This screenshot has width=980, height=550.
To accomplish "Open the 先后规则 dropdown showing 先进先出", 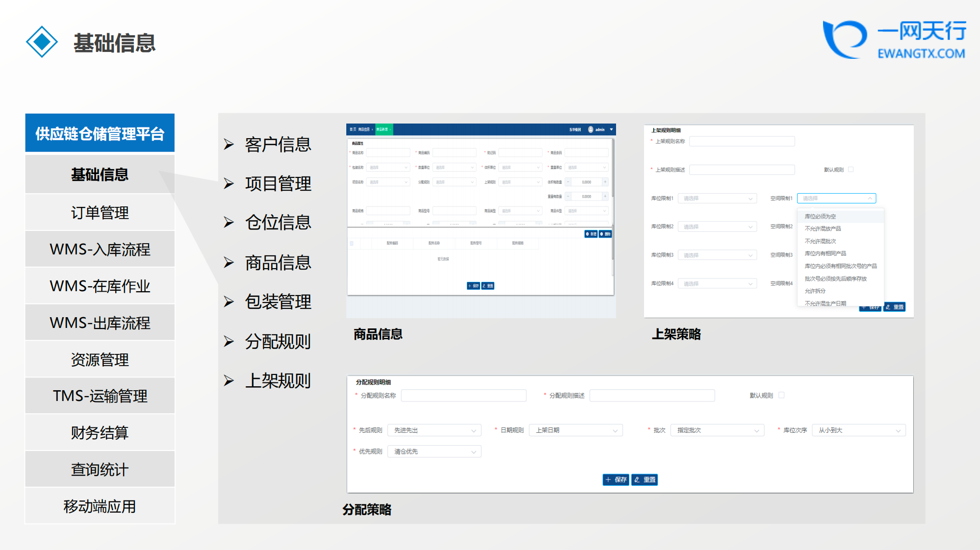I will (434, 430).
